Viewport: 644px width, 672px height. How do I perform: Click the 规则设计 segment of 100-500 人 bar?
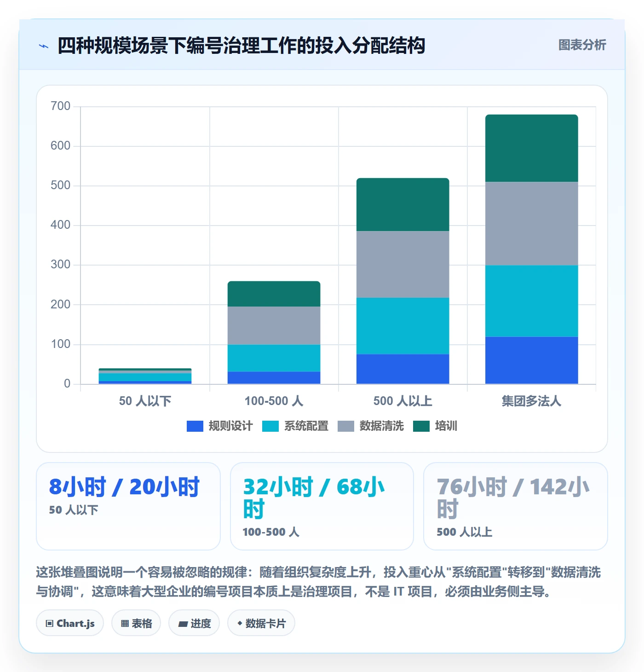point(274,378)
